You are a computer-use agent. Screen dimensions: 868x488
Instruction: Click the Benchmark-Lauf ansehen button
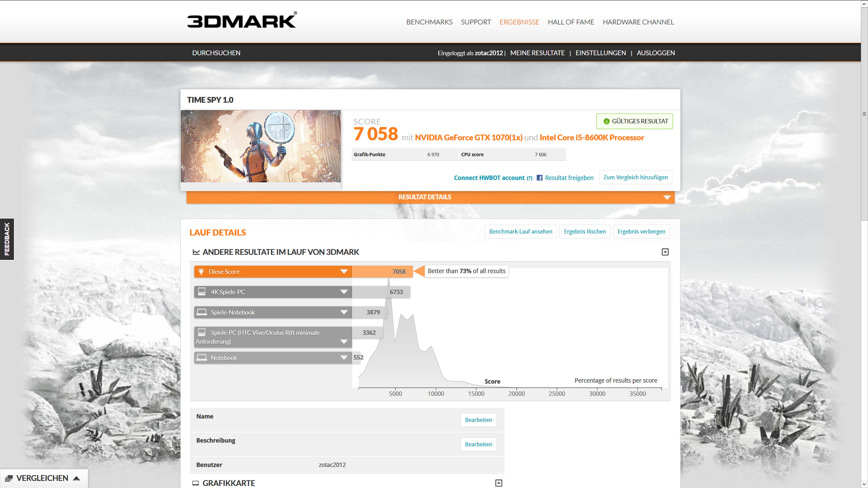click(x=521, y=231)
